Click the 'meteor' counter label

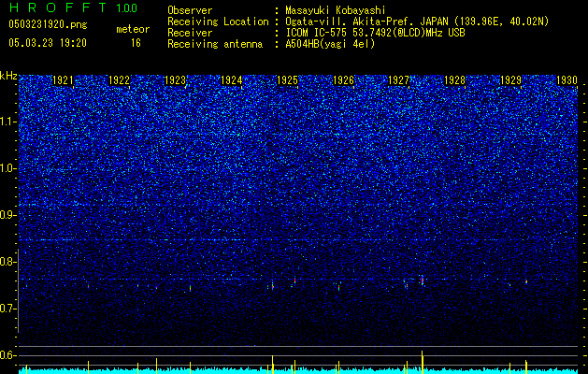(x=133, y=29)
